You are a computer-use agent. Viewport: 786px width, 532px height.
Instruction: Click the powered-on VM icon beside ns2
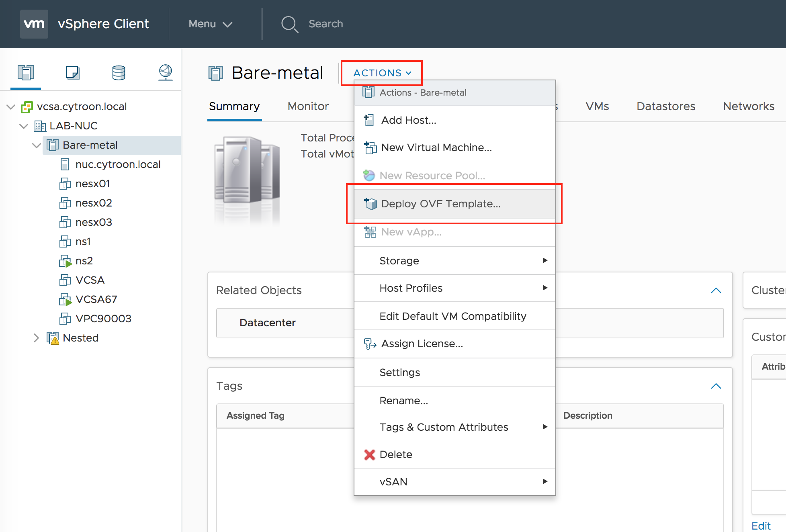(65, 261)
